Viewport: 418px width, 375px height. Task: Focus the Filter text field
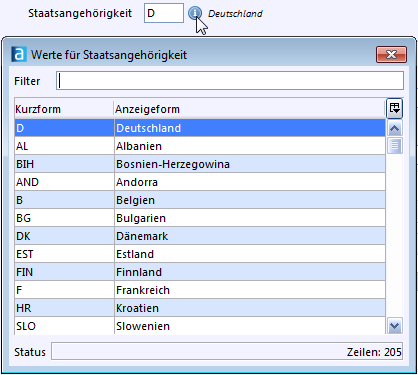230,81
